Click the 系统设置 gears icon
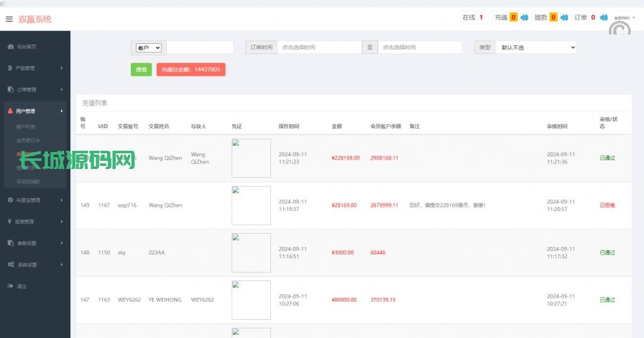 [11, 264]
